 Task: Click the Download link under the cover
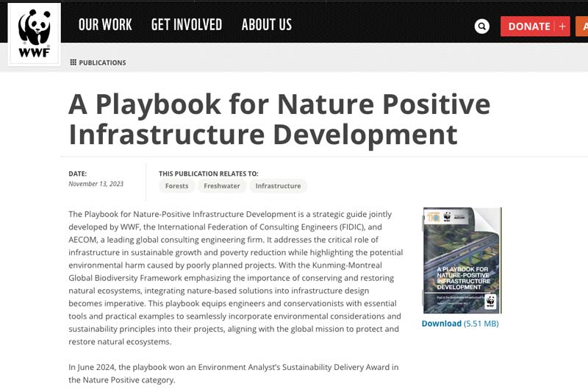click(441, 324)
